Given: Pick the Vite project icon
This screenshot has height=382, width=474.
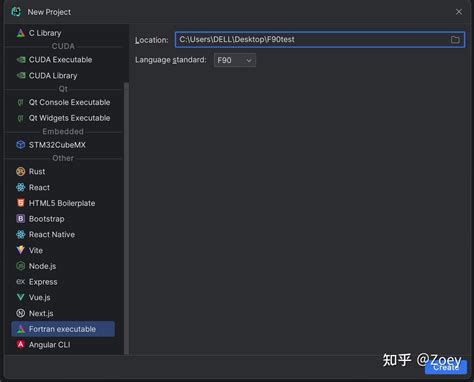Looking at the screenshot, I should (x=21, y=250).
